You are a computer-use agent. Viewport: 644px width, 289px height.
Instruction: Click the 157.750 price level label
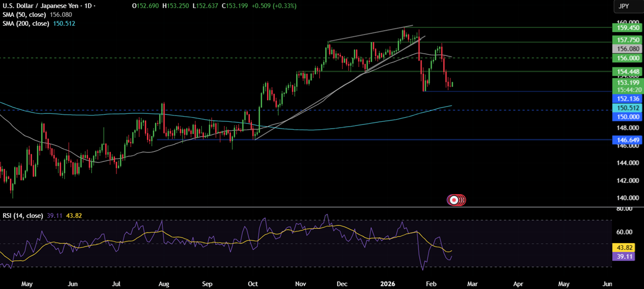point(626,40)
